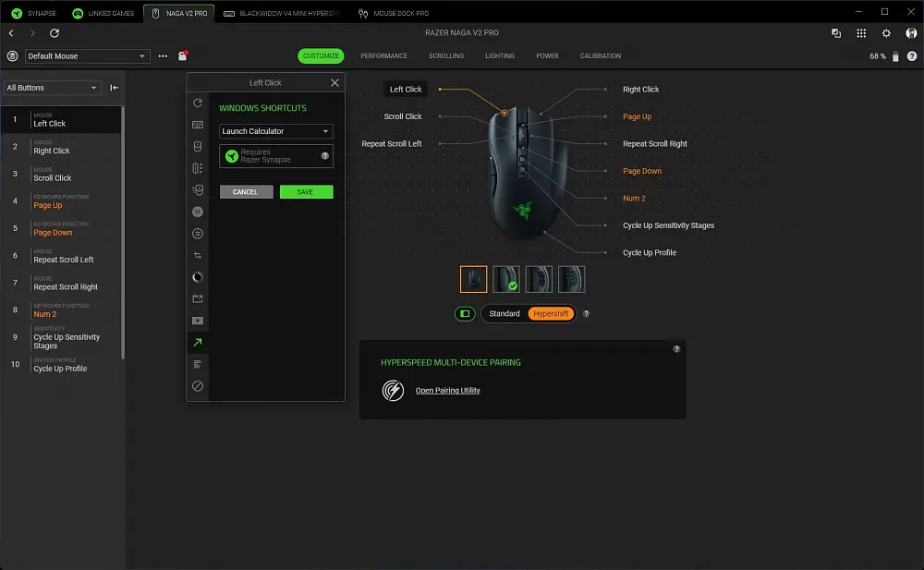The width and height of the screenshot is (924, 570).
Task: Open Pairing Utility link
Action: pos(447,390)
